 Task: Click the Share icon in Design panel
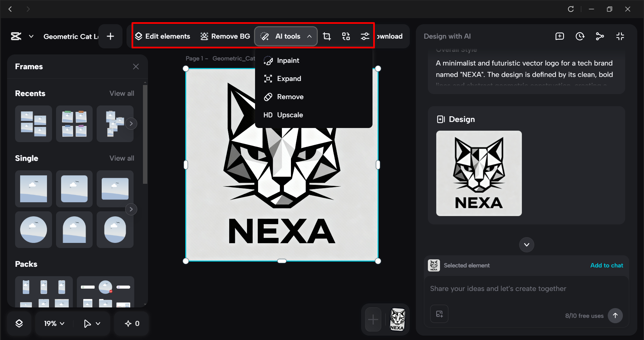tap(600, 36)
